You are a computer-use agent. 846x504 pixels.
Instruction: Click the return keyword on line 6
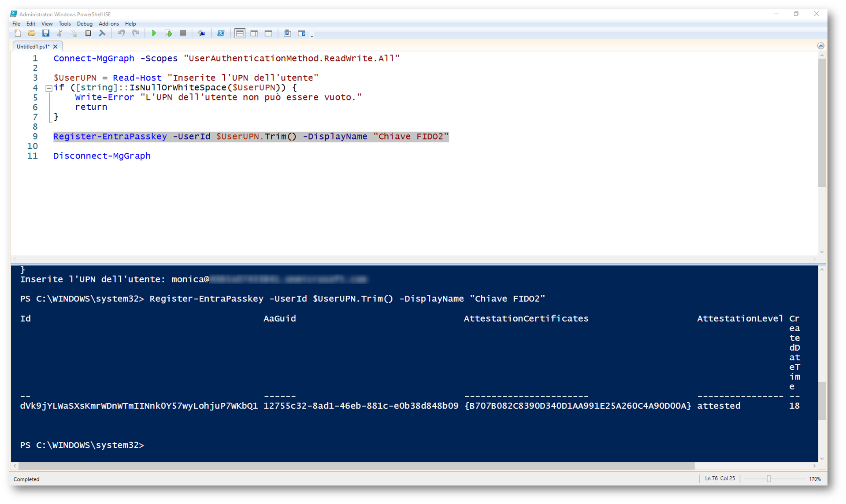coord(91,107)
